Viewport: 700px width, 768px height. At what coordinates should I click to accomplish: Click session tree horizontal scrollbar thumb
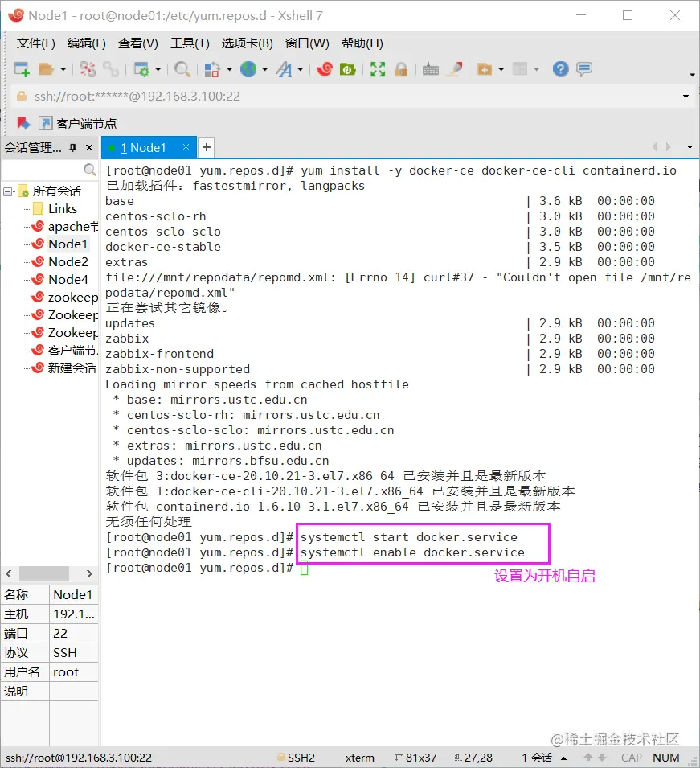point(44,573)
